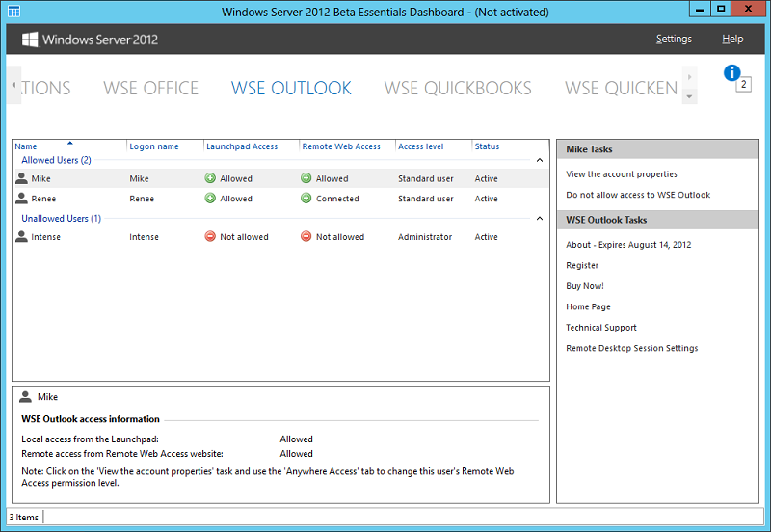Viewport: 771px width, 532px height.
Task: Click Mike's green Launchpad Allowed icon
Action: point(210,178)
